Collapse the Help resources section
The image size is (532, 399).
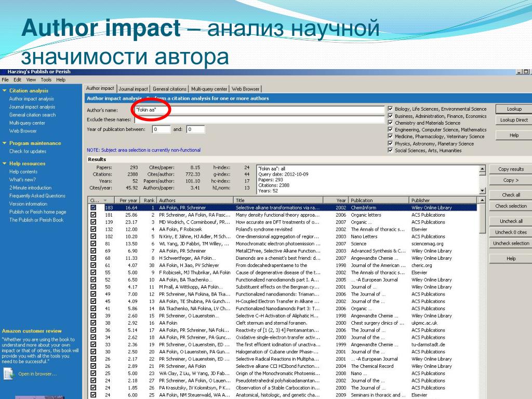click(4, 163)
